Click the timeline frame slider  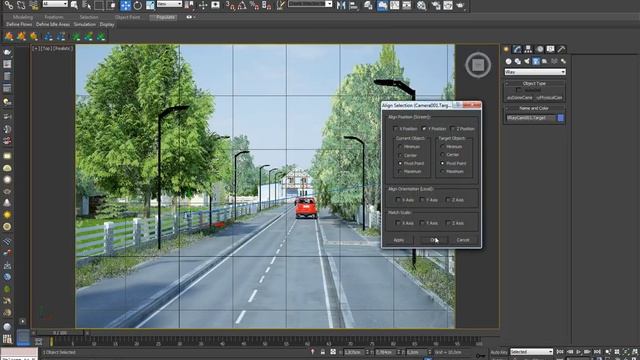(60, 333)
